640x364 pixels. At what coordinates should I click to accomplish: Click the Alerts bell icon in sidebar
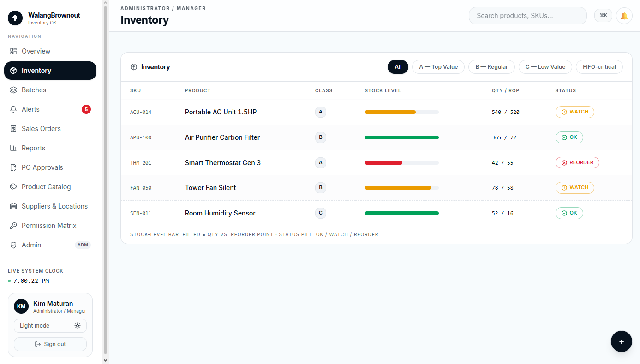click(x=13, y=109)
